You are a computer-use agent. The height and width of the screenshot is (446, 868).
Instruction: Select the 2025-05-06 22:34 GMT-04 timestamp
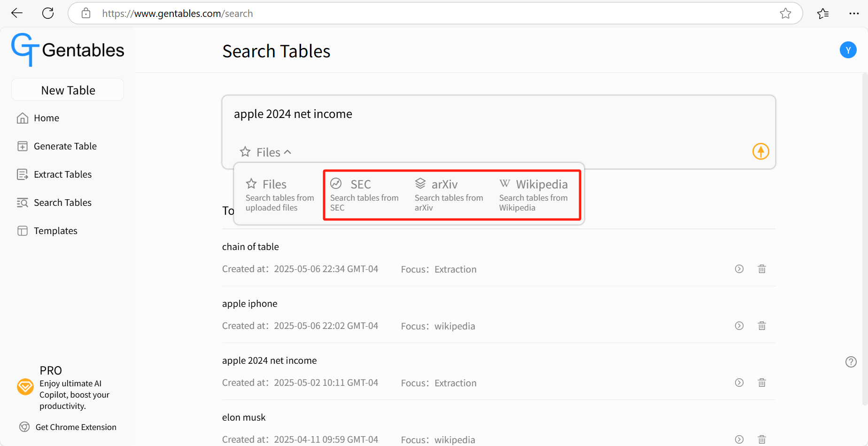pos(326,269)
